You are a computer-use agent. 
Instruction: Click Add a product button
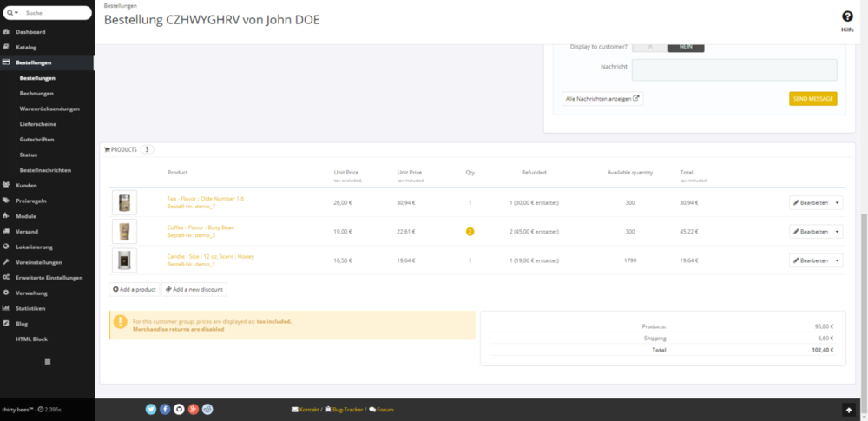pos(135,289)
